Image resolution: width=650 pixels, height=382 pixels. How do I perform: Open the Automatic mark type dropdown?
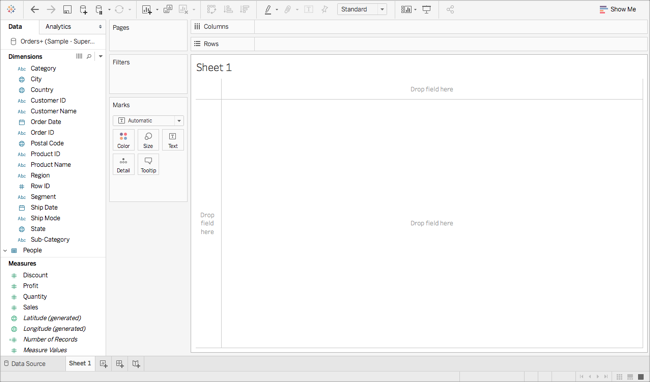pyautogui.click(x=148, y=121)
